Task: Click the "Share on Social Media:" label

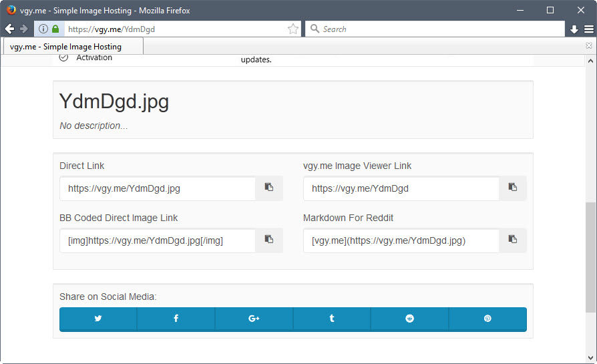Action: coord(108,297)
